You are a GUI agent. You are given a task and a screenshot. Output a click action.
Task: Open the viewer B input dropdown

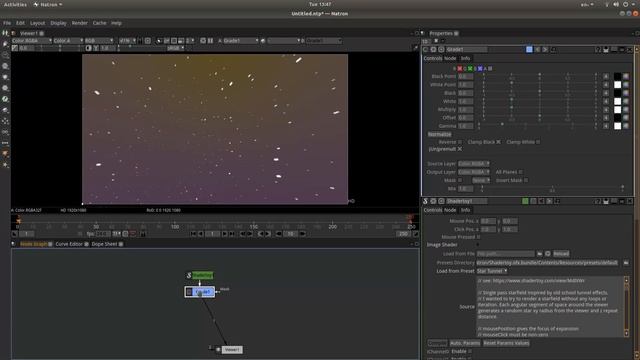tap(324, 41)
